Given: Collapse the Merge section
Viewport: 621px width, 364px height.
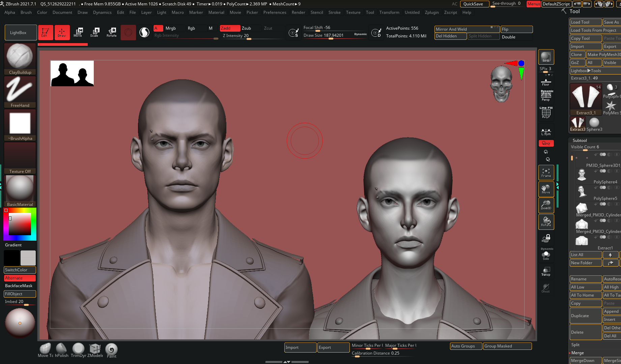Looking at the screenshot, I should point(577,353).
